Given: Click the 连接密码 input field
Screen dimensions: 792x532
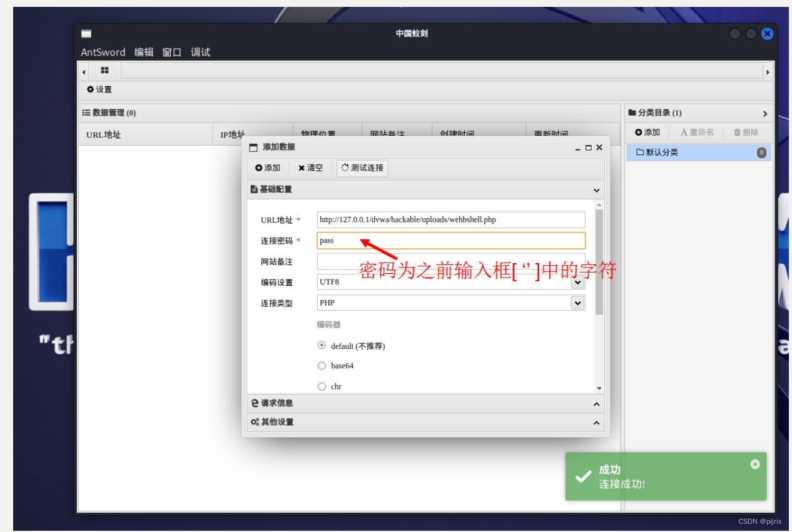Looking at the screenshot, I should click(451, 241).
